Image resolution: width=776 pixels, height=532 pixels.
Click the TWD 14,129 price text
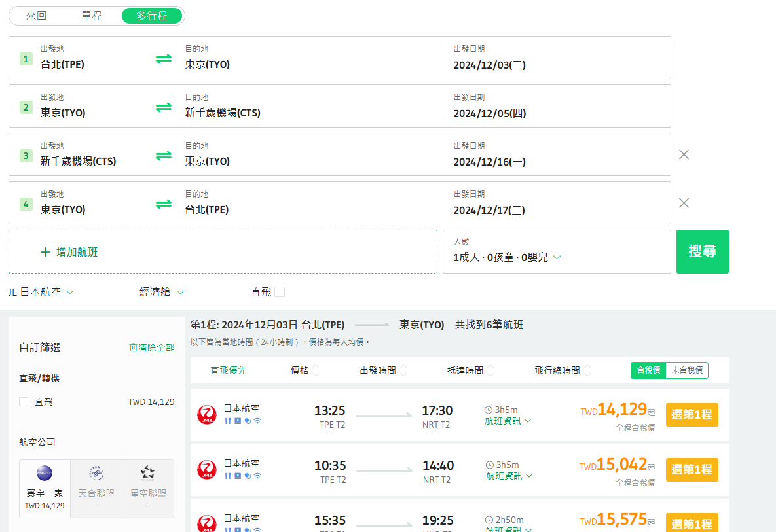click(618, 410)
